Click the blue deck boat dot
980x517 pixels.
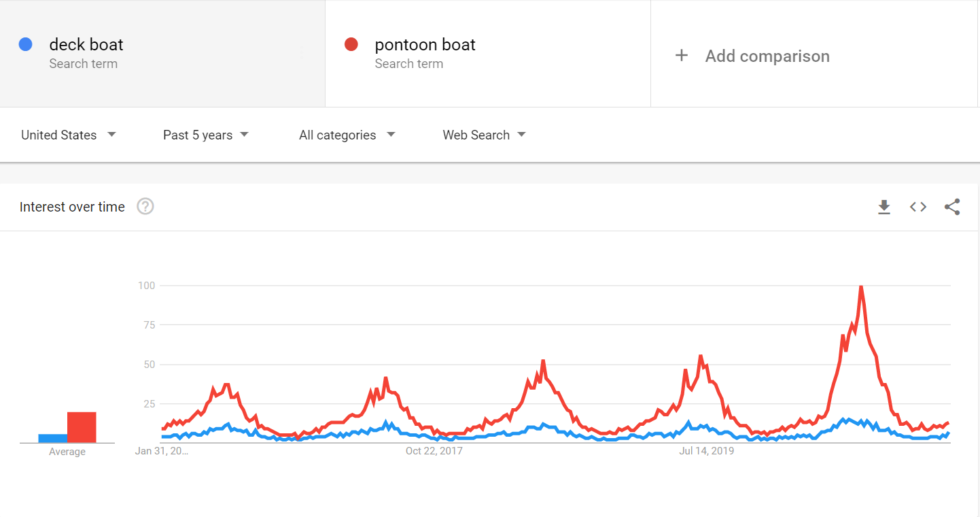click(x=26, y=45)
